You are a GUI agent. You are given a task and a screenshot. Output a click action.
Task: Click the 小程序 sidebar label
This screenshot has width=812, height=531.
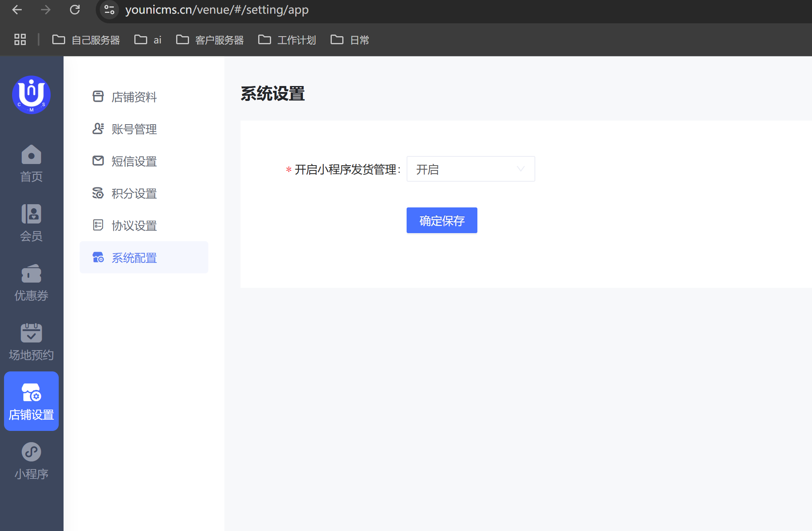pyautogui.click(x=31, y=474)
